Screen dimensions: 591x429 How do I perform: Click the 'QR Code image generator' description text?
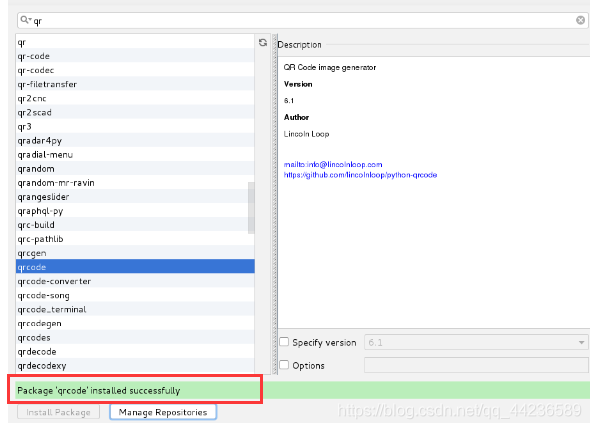330,67
